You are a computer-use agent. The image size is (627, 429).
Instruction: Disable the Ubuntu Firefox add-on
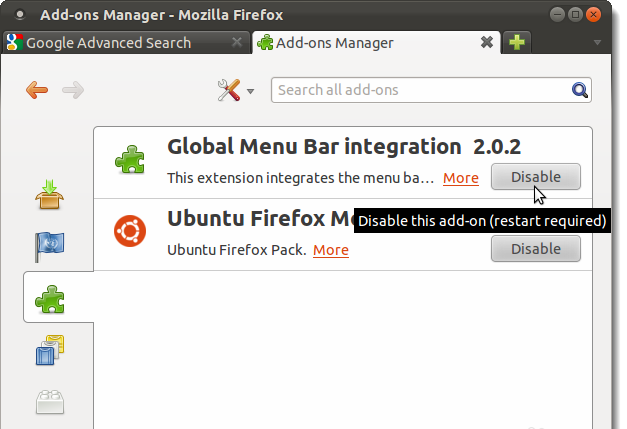(535, 249)
